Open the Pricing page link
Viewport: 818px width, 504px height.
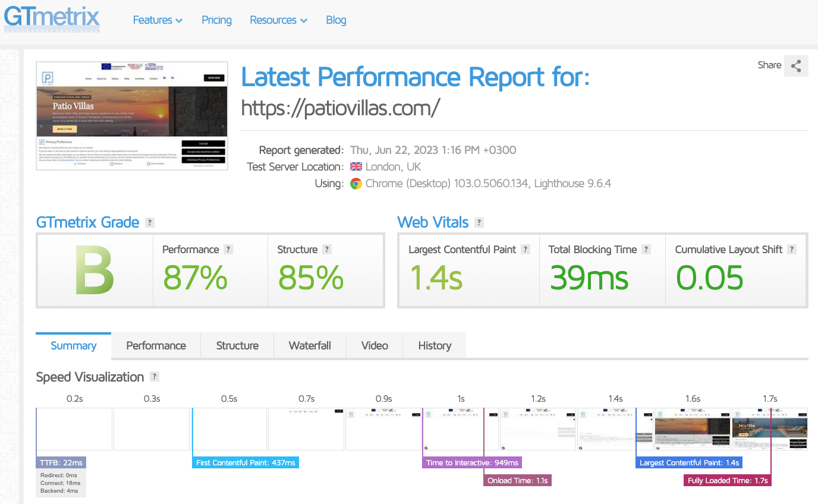coord(216,20)
